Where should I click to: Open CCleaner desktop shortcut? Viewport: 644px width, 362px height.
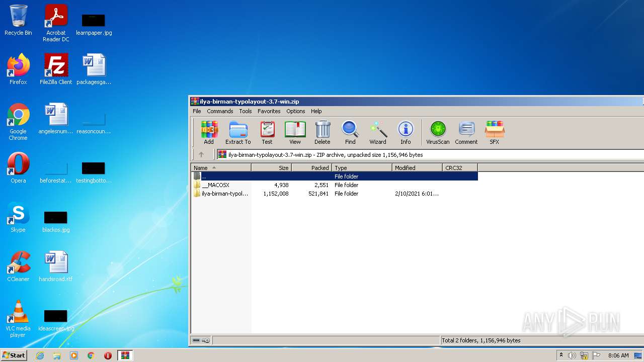coord(18,266)
